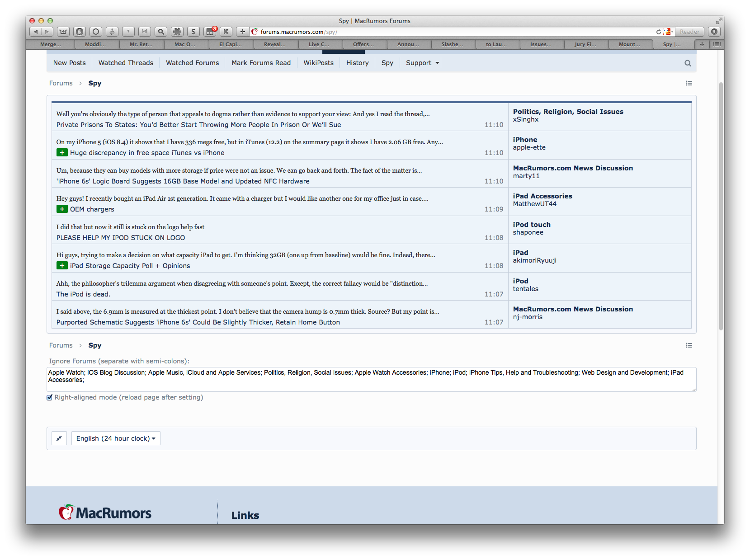This screenshot has width=750, height=560.
Task: Go forward with the Safari forward arrow
Action: pos(47,32)
